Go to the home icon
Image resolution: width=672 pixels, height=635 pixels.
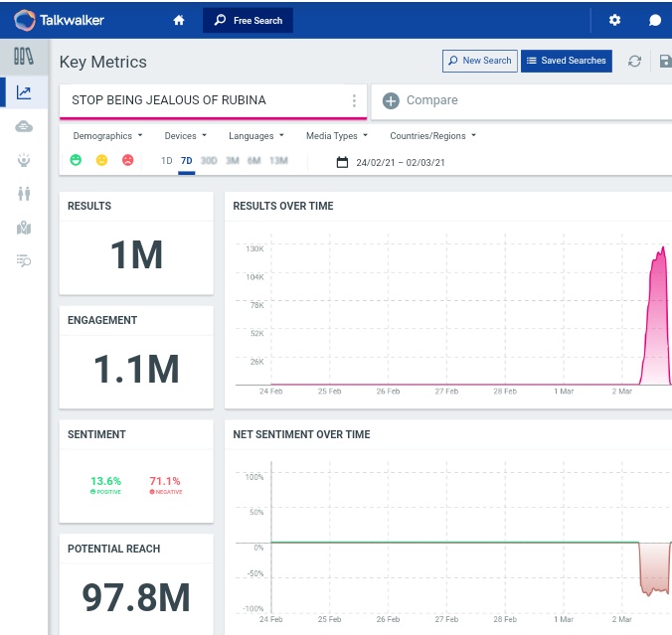tap(179, 20)
